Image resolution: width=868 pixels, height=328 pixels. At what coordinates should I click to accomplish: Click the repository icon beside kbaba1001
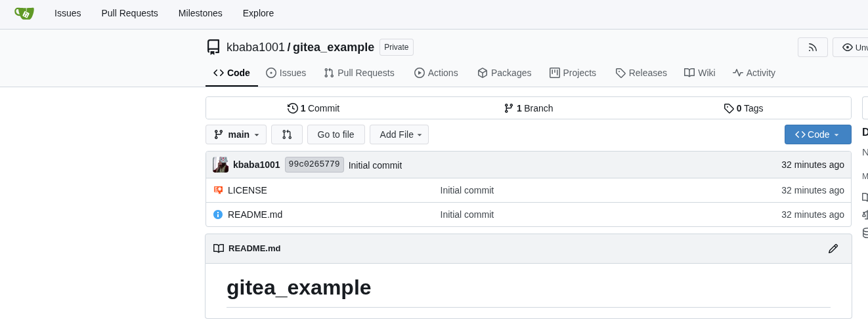pos(213,47)
